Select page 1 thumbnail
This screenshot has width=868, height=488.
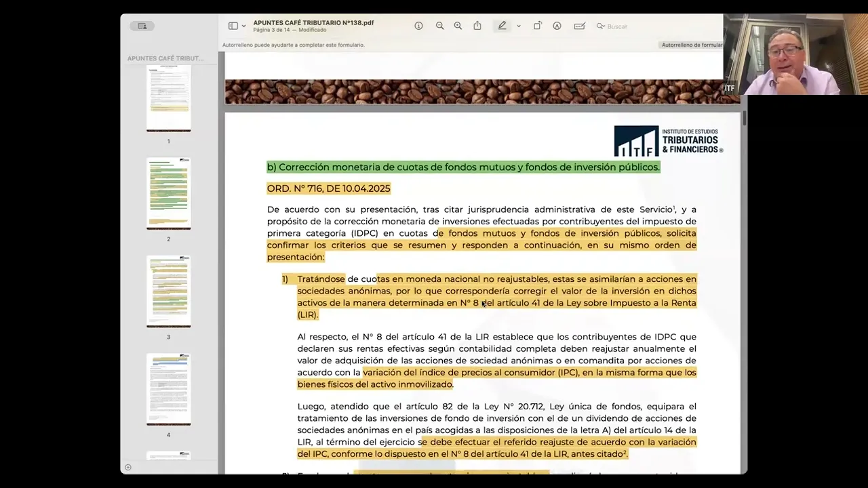click(168, 98)
